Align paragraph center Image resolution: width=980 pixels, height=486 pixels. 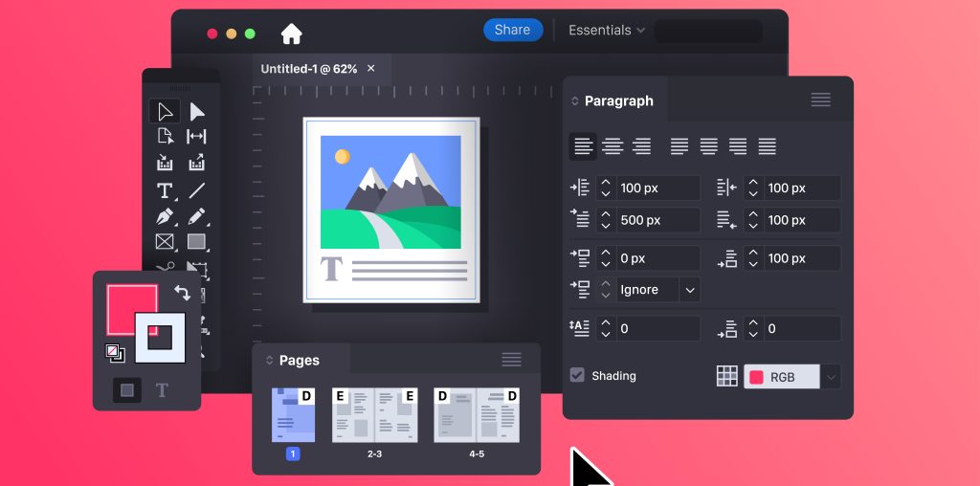pyautogui.click(x=612, y=146)
